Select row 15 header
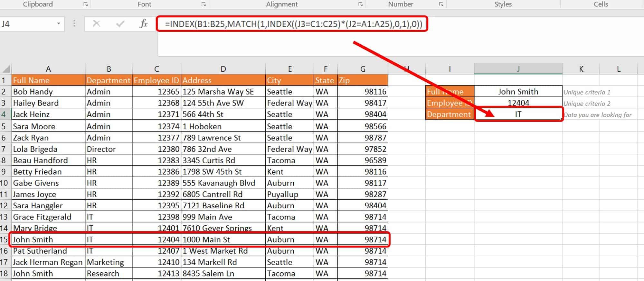The image size is (644, 281). pos(4,240)
